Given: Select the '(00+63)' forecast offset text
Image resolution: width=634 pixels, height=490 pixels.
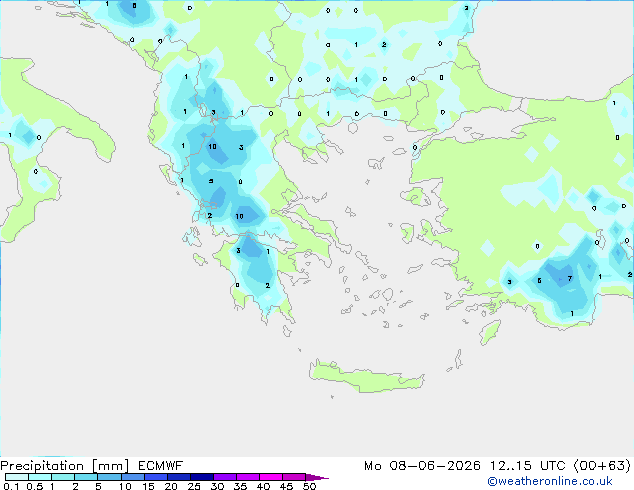Looking at the screenshot, I should point(602,466).
